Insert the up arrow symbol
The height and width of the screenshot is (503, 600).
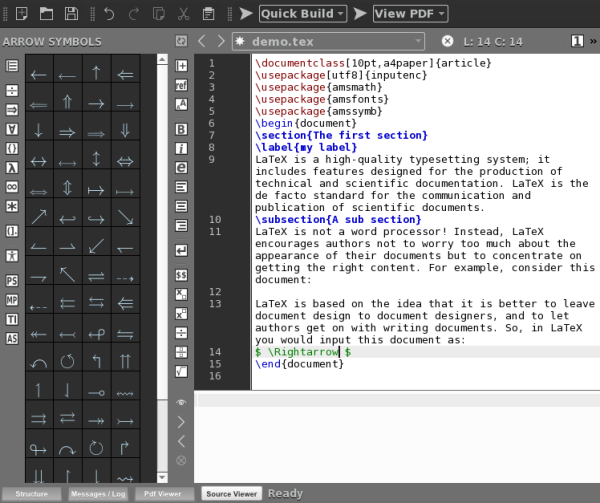pos(96,73)
